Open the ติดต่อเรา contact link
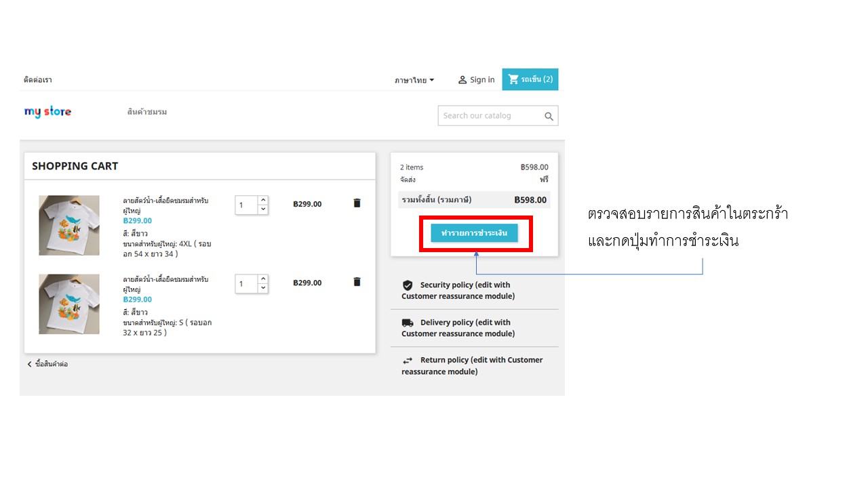This screenshot has width=868, height=488. click(x=38, y=80)
